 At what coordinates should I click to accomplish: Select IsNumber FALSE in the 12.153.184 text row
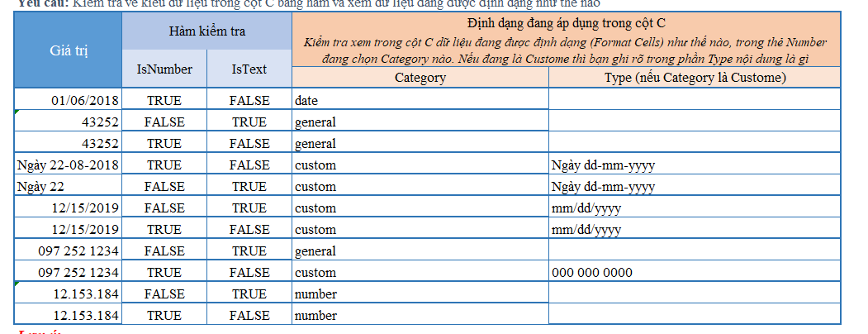[164, 293]
